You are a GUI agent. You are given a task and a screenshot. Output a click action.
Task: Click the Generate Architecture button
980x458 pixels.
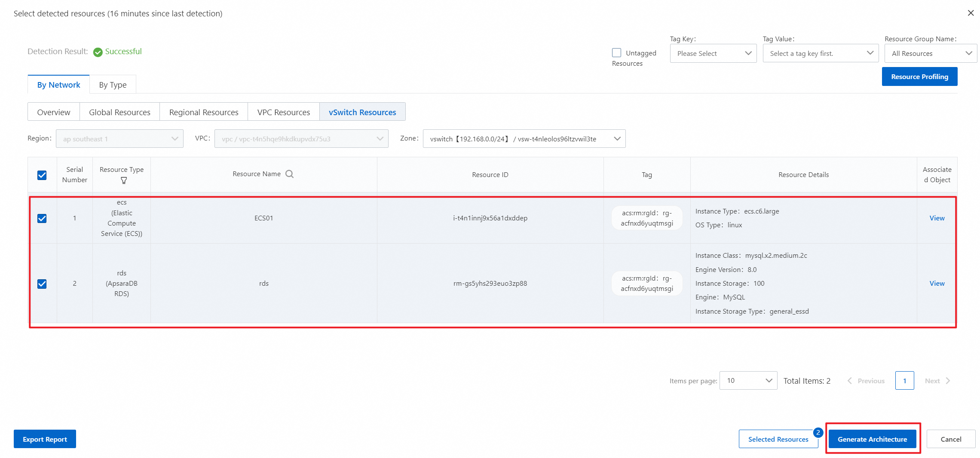coord(872,439)
